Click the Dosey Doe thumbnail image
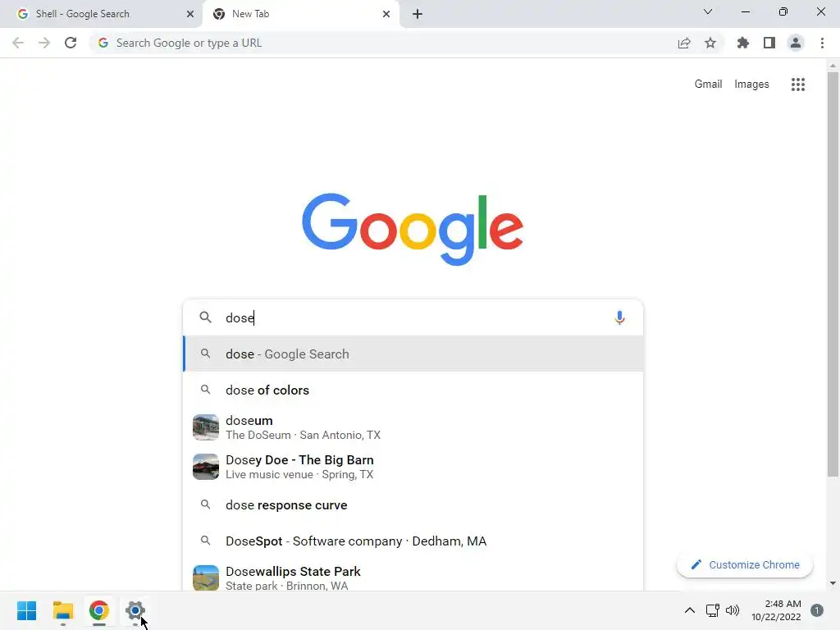 tap(206, 467)
